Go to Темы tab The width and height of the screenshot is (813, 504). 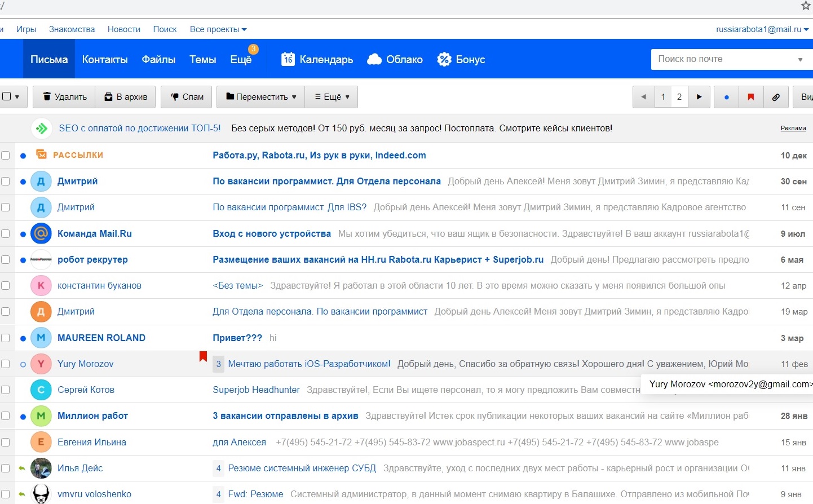[x=202, y=59]
